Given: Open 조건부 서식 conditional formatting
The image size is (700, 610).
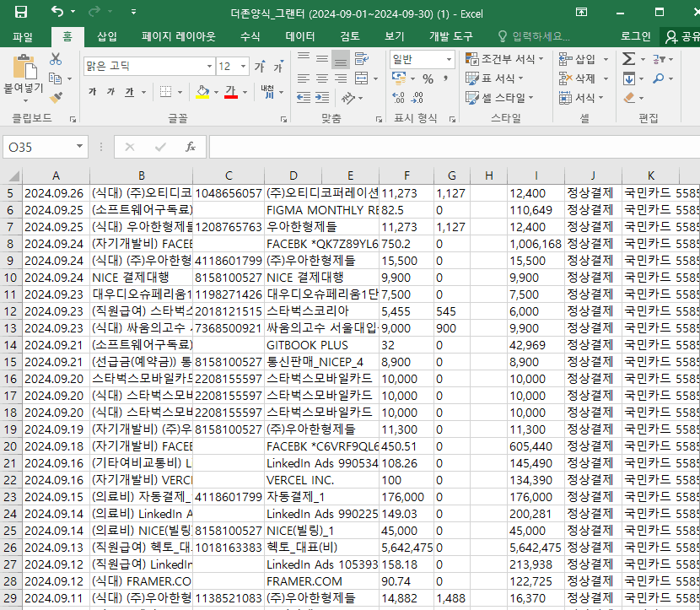Looking at the screenshot, I should 504,58.
